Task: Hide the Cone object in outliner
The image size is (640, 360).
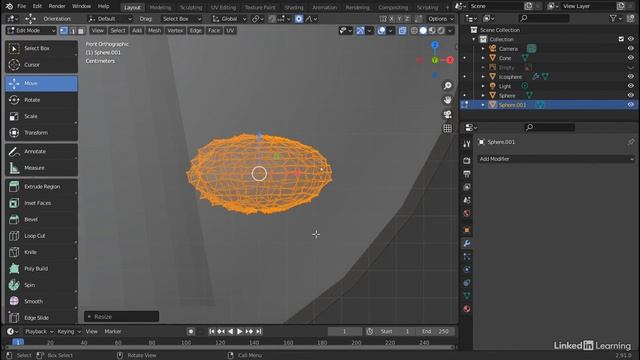Action: [631, 58]
